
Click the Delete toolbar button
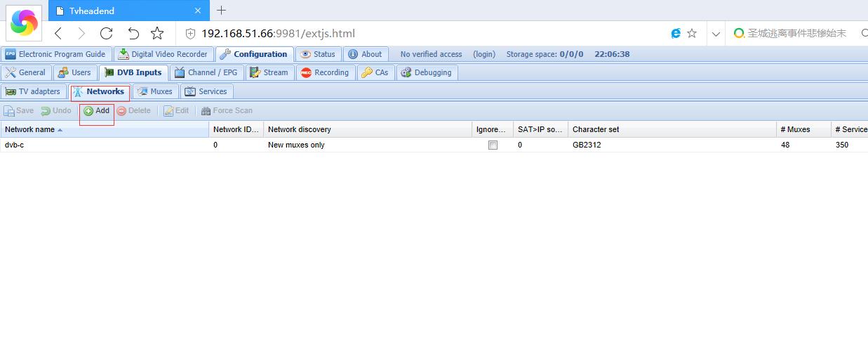coord(134,110)
